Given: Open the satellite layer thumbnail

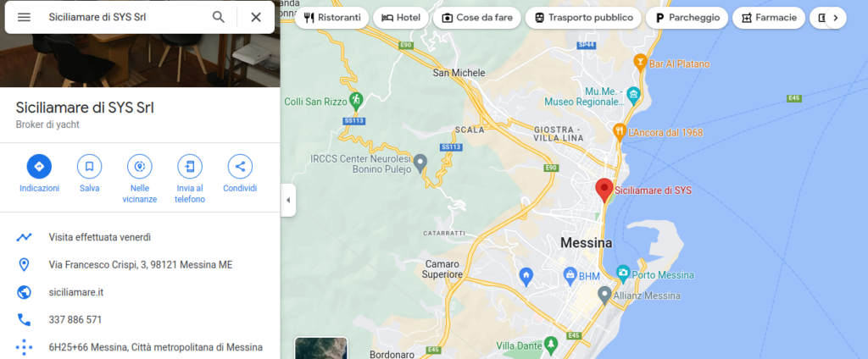Looking at the screenshot, I should click(x=321, y=349).
